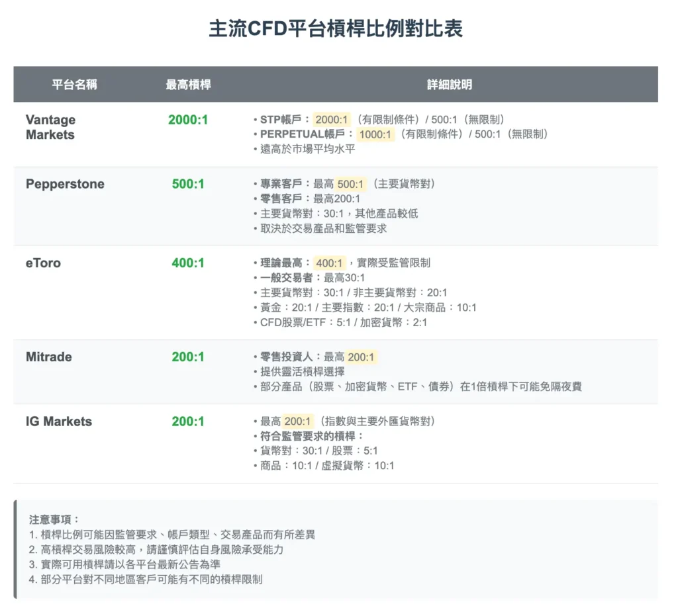678x616 pixels.
Task: Click the 一般交易者 label in eToro details
Action: pyautogui.click(x=286, y=278)
